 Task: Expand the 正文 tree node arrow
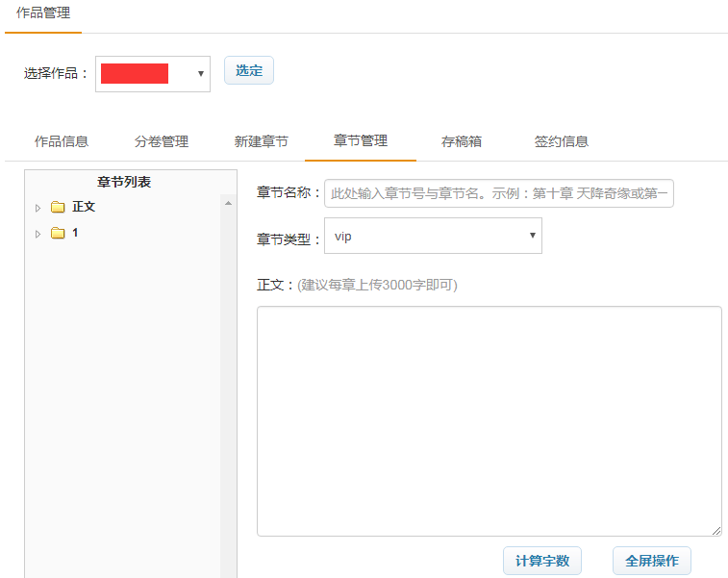(x=38, y=208)
